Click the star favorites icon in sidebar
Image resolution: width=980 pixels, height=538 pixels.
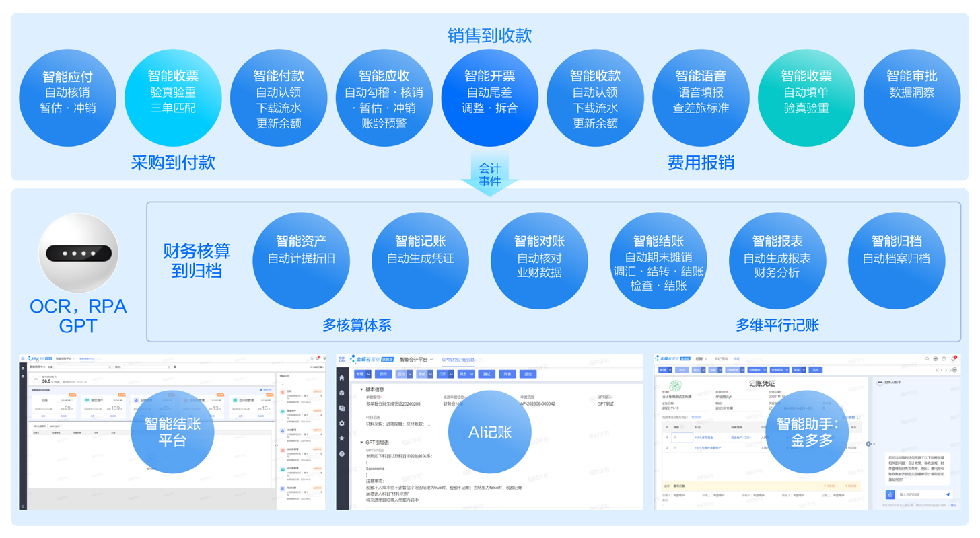point(342,438)
